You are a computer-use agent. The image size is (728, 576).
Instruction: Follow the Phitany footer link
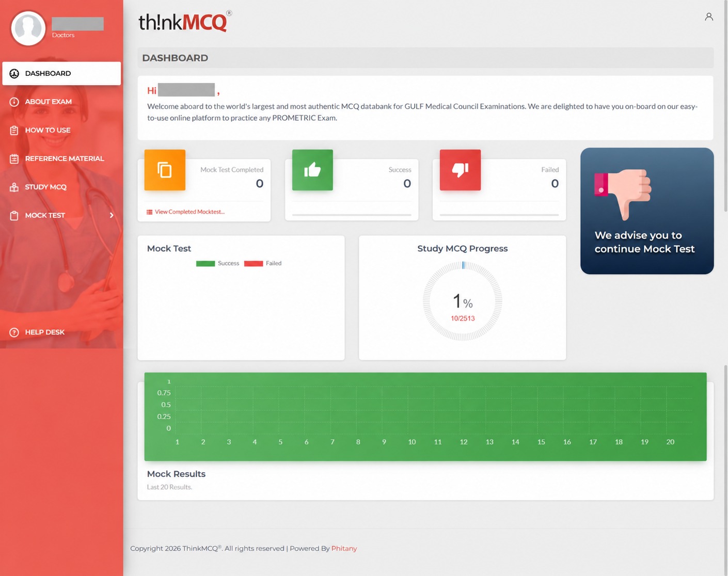(344, 548)
